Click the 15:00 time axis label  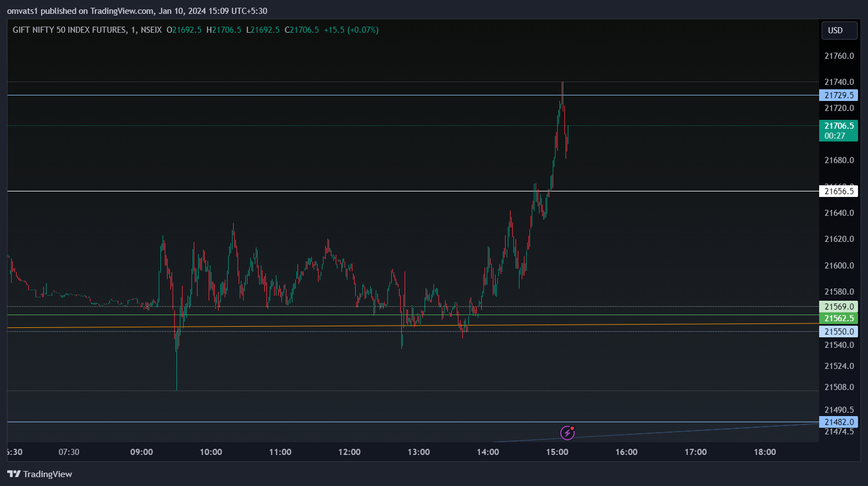pyautogui.click(x=557, y=452)
